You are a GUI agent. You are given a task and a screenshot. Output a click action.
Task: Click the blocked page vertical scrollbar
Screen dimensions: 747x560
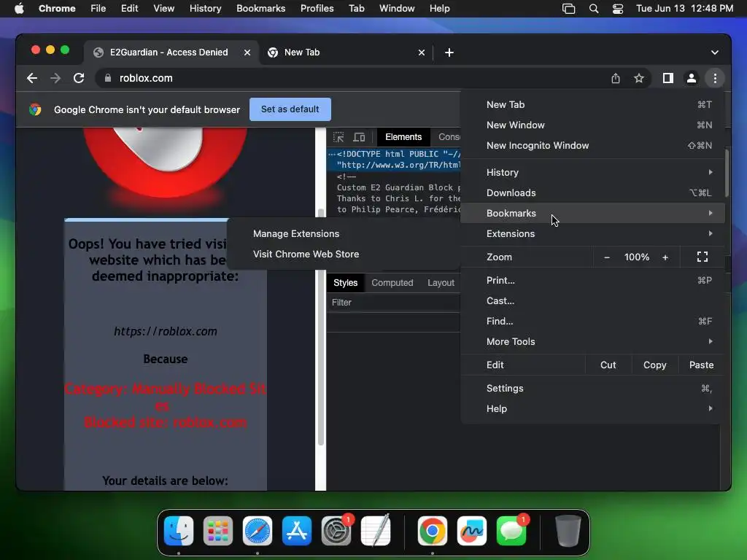(x=321, y=327)
